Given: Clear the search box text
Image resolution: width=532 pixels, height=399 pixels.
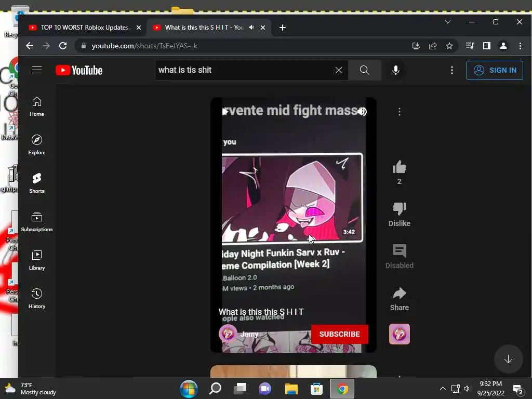Looking at the screenshot, I should coord(339,70).
